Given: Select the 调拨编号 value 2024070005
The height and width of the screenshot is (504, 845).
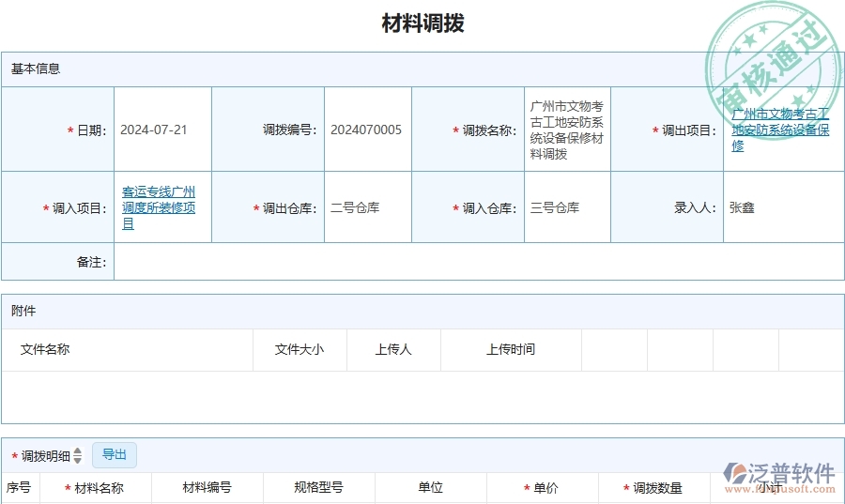Looking at the screenshot, I should tap(366, 130).
